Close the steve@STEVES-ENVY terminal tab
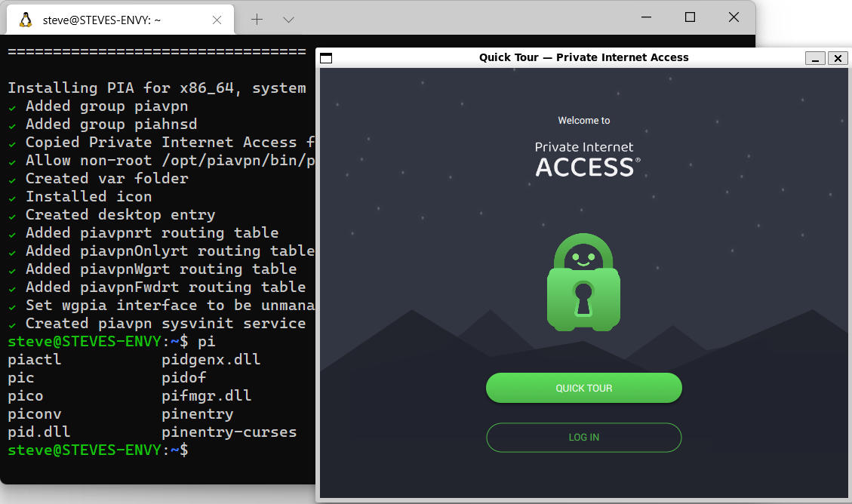This screenshot has width=852, height=504. 217,20
